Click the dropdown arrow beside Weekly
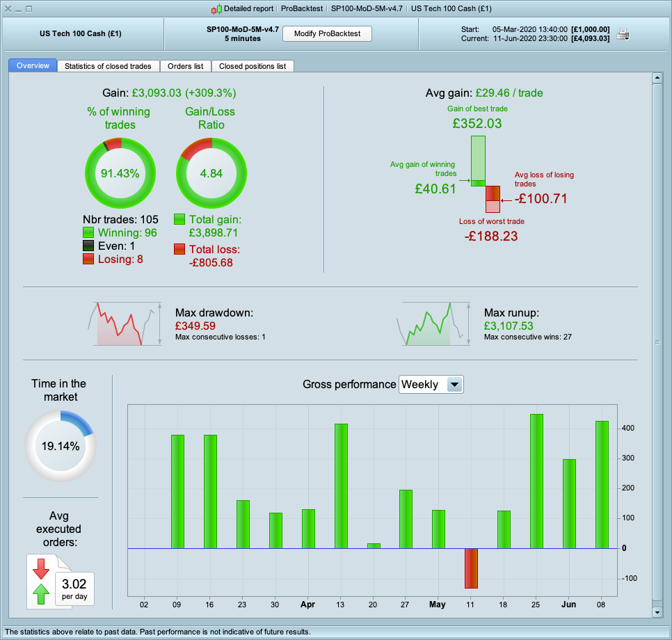 point(454,385)
